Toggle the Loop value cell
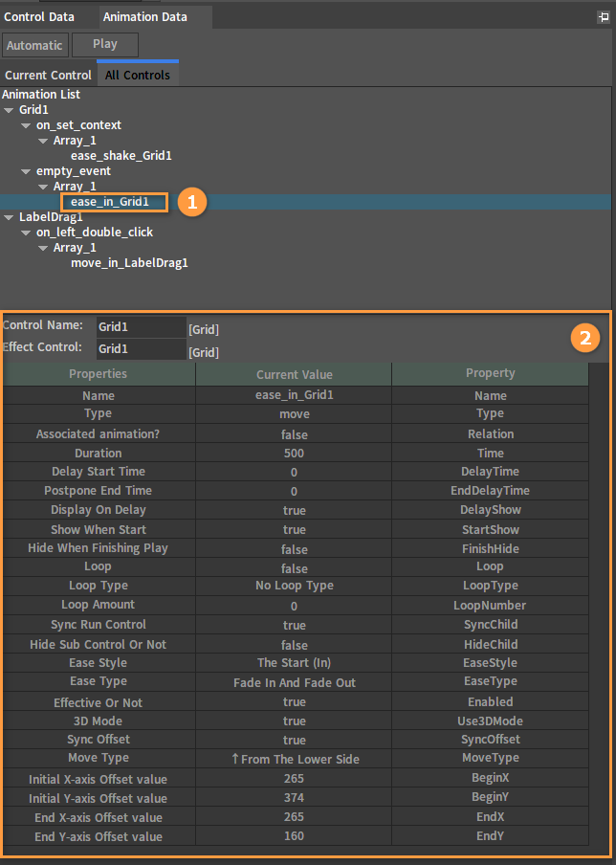Viewport: 616px width, 865px height. point(294,568)
